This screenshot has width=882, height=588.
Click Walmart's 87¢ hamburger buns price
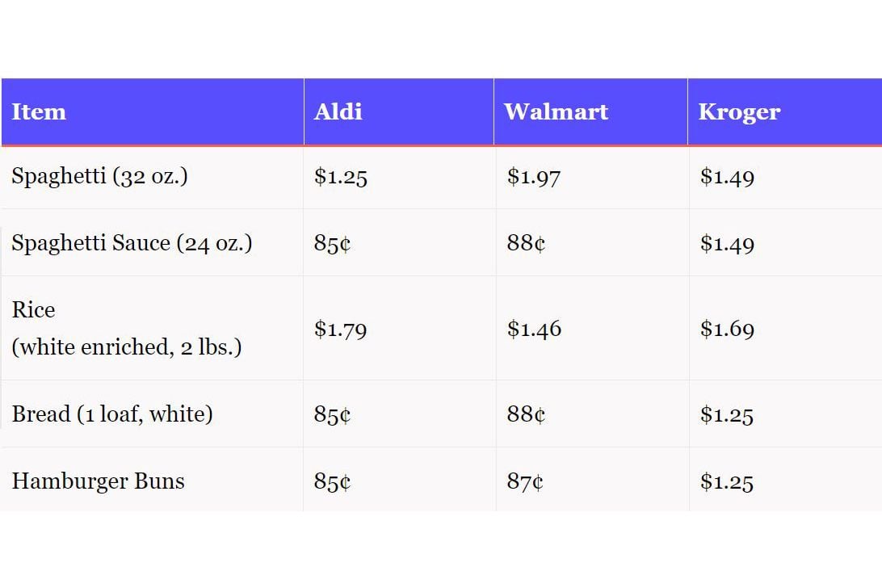tap(525, 481)
